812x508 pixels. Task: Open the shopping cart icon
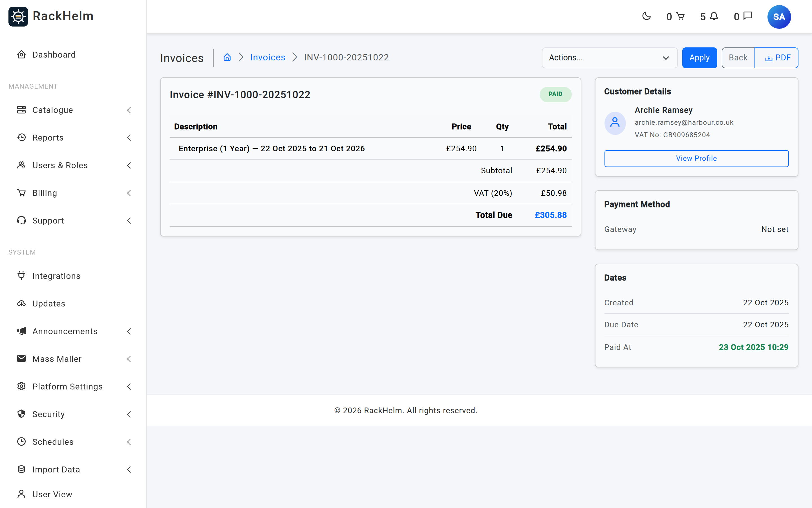click(680, 16)
